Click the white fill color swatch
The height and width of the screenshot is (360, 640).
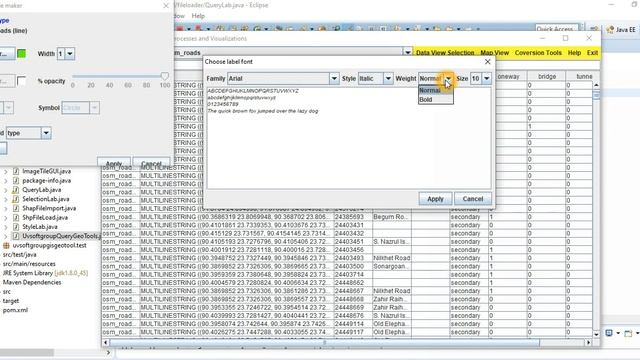[21, 81]
